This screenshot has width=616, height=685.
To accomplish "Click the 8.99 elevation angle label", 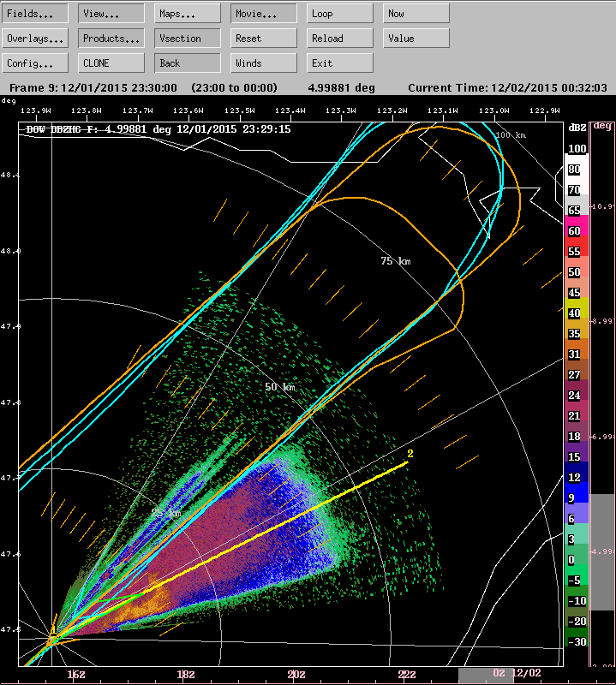I will 603,321.
